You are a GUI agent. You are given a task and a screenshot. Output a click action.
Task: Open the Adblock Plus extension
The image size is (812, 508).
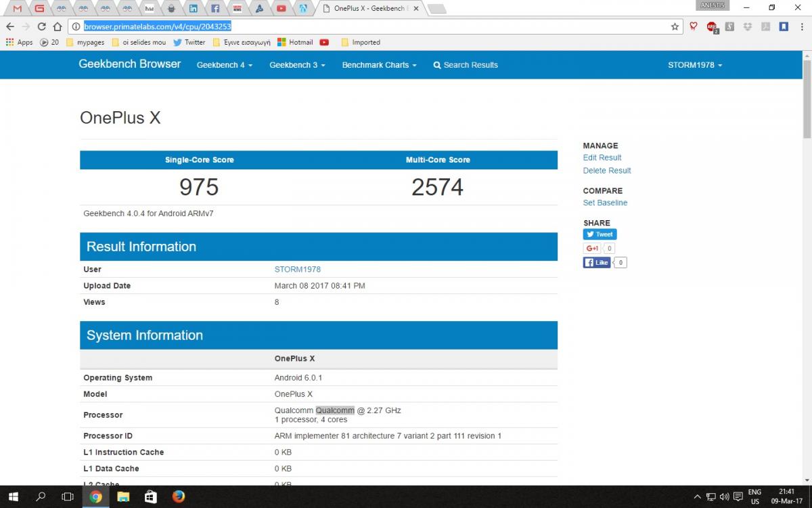[x=712, y=26]
